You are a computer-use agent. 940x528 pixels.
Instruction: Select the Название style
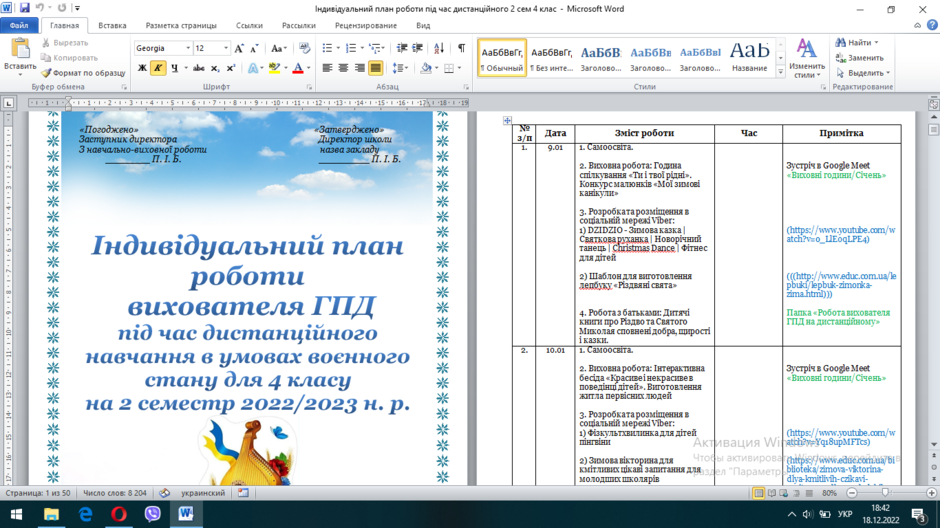click(749, 58)
